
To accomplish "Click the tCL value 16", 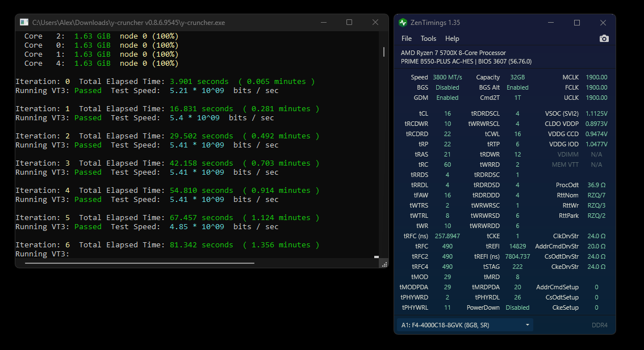I will click(x=448, y=113).
